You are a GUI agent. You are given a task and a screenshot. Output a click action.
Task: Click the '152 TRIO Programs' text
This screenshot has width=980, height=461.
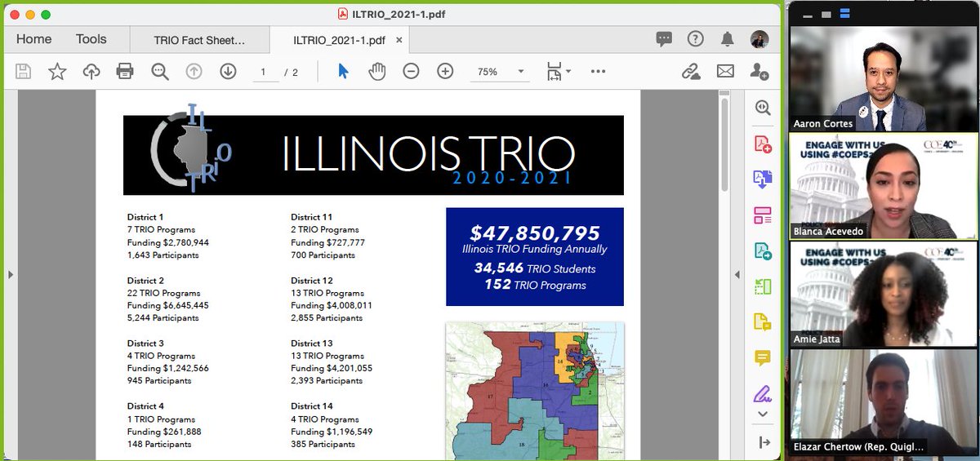[535, 285]
